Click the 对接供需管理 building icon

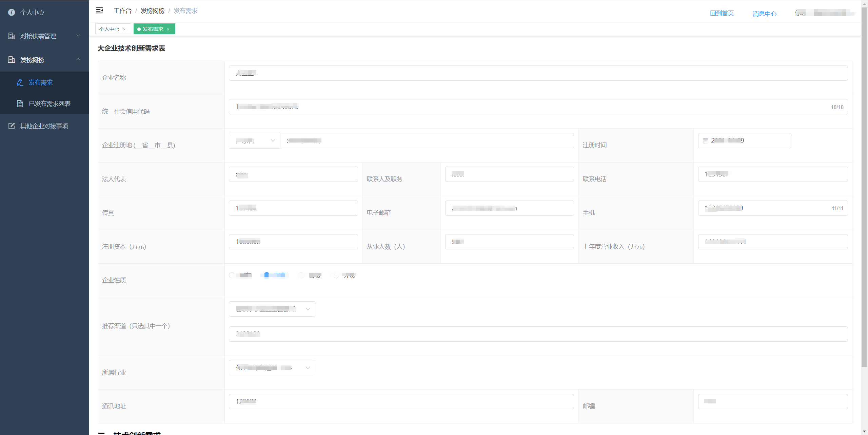[x=12, y=36]
